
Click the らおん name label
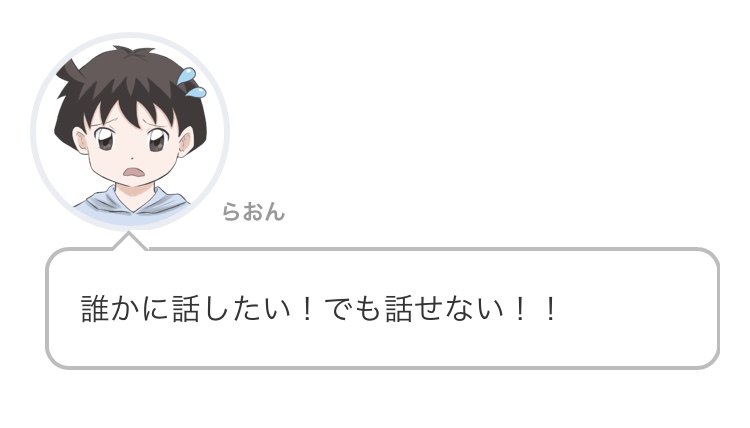[254, 212]
